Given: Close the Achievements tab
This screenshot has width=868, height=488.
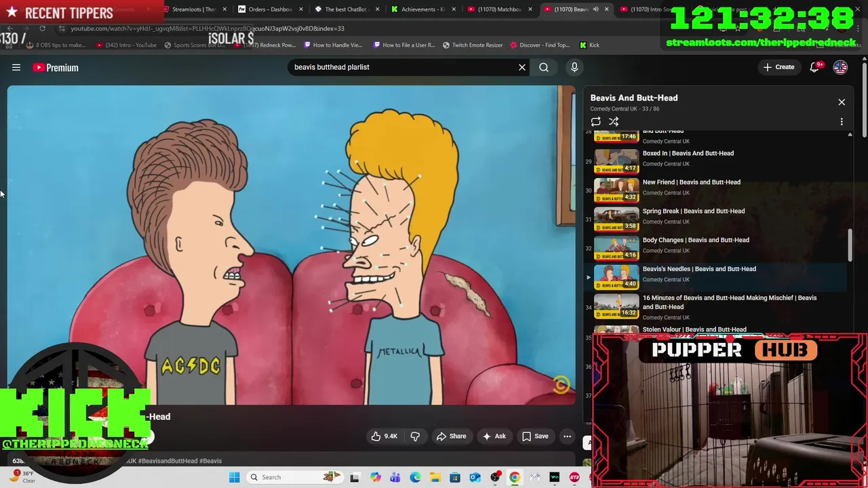Looking at the screenshot, I should click(454, 9).
